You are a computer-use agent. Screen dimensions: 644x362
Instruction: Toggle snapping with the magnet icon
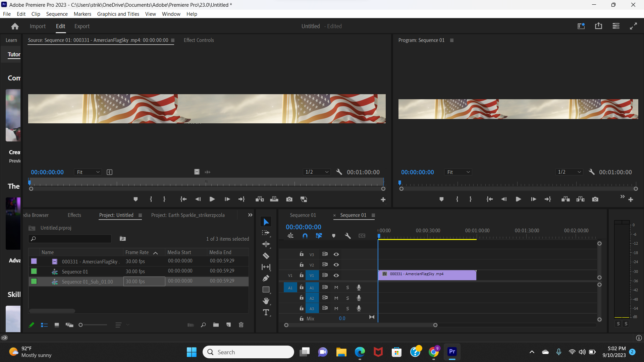coord(305,236)
